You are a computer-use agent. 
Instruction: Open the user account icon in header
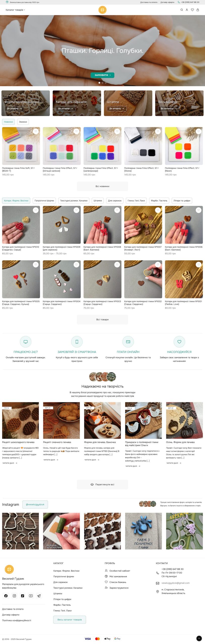pos(187,10)
